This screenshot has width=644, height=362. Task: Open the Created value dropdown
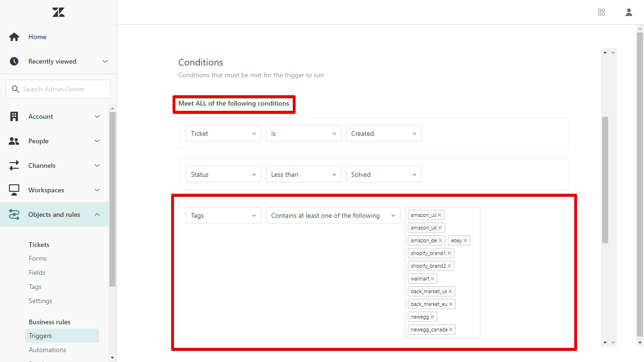point(384,133)
